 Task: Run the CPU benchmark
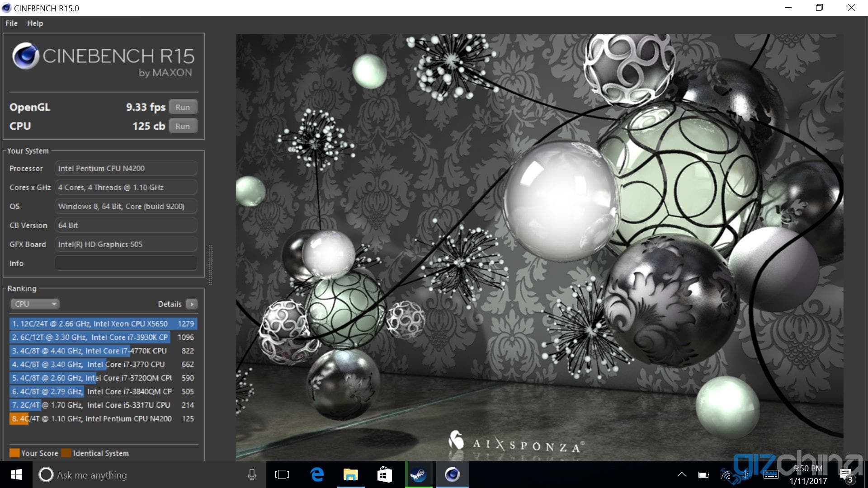[x=183, y=126]
